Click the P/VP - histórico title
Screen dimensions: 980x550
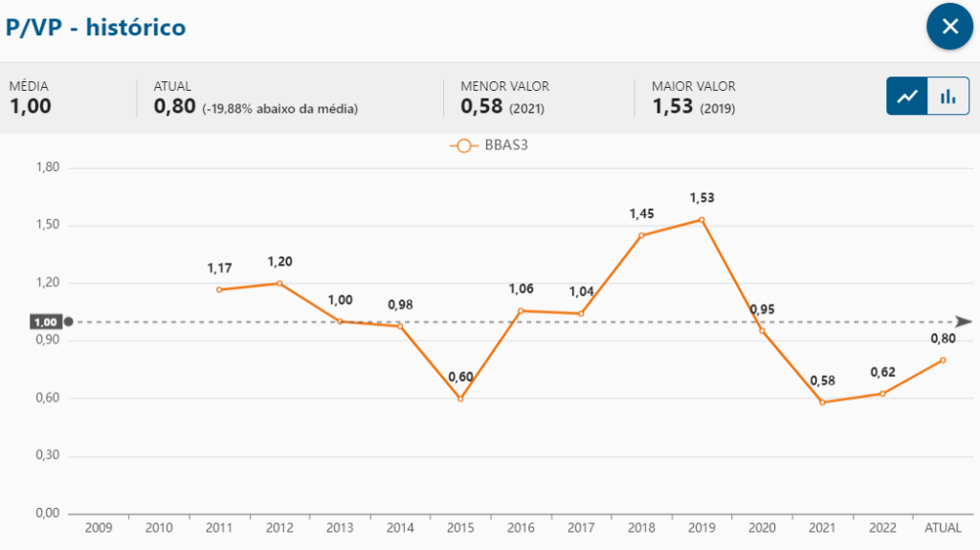(96, 28)
